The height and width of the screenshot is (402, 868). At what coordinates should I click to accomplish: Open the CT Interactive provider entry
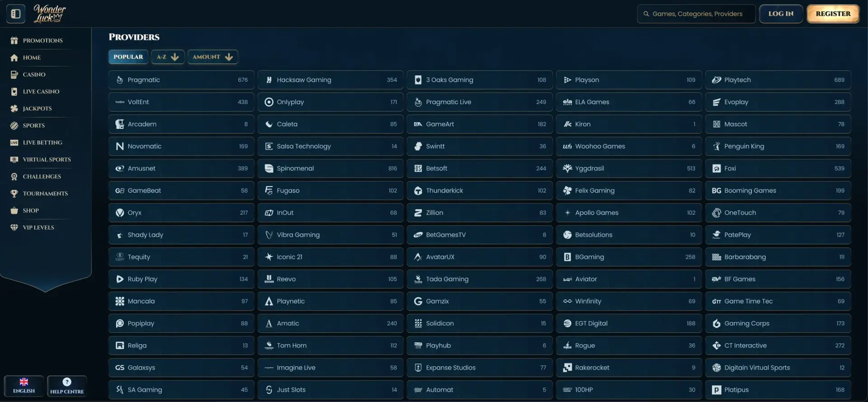pos(778,345)
